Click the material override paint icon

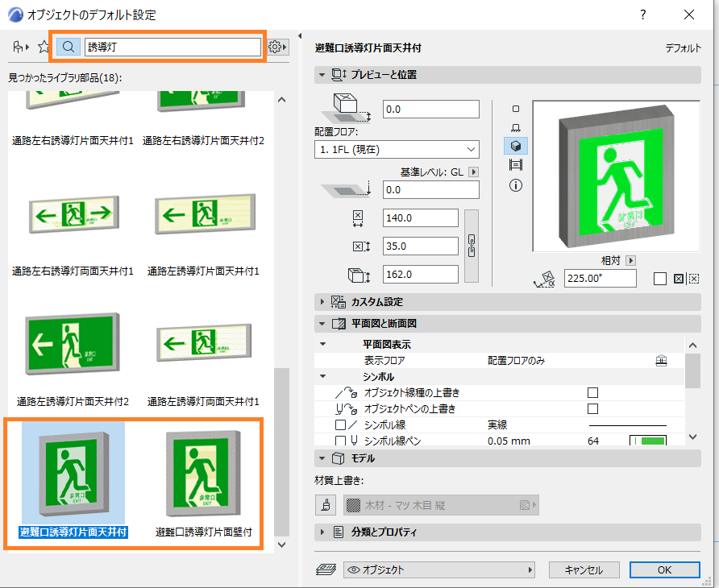(326, 505)
